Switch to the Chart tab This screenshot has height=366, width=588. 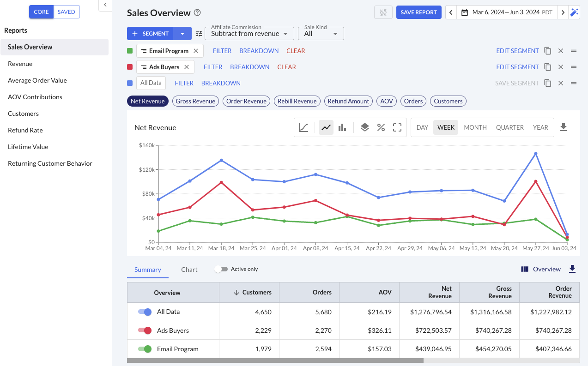[189, 270]
